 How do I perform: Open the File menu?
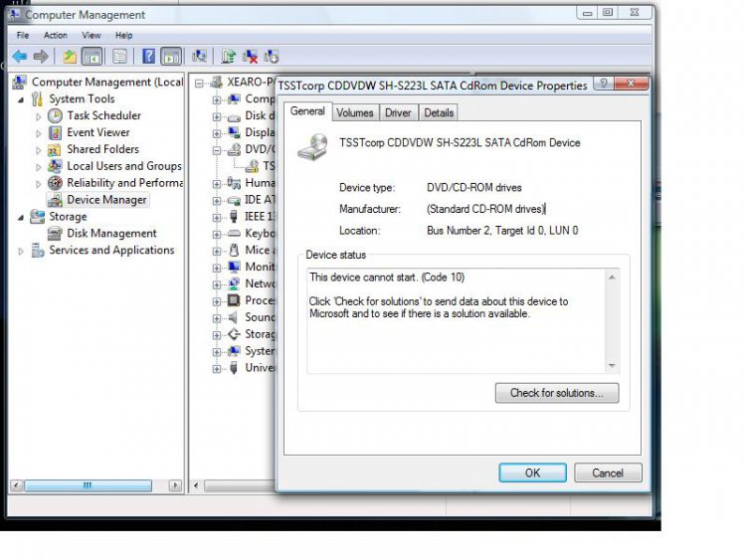pos(22,35)
